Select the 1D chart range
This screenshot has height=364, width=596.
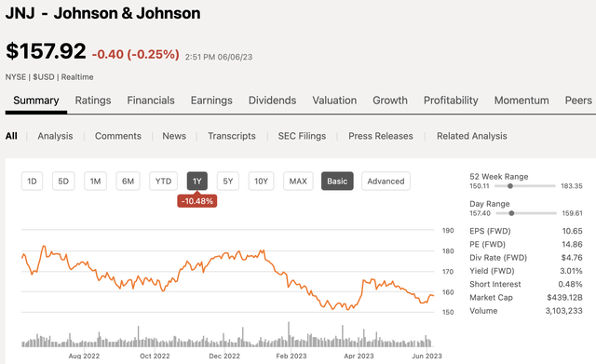point(32,182)
